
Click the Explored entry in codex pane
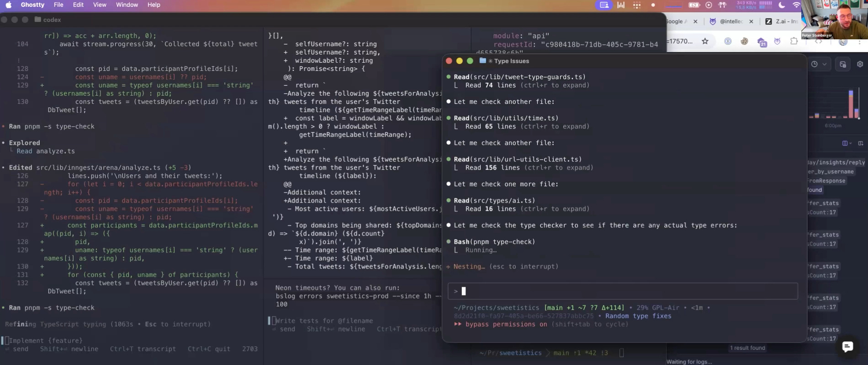tap(24, 143)
